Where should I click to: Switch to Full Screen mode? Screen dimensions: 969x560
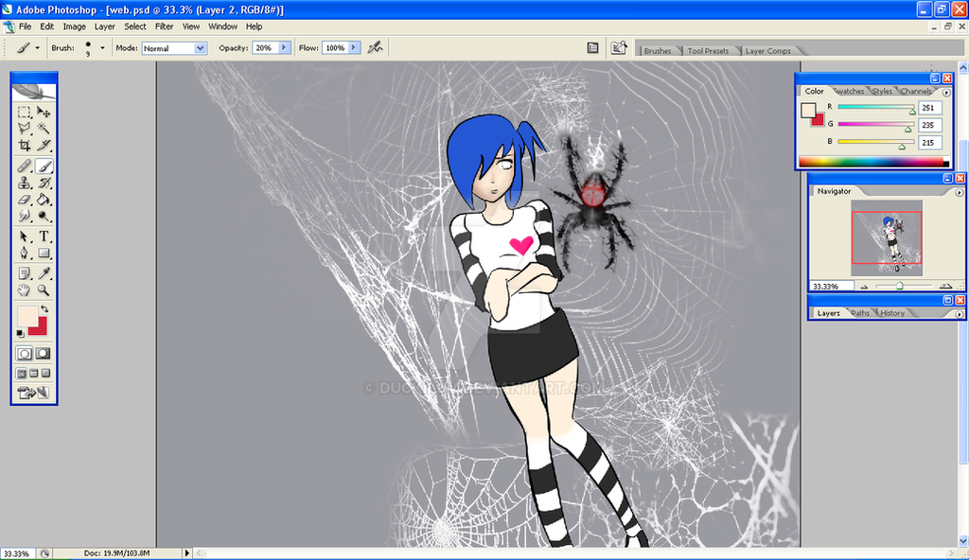click(x=45, y=374)
